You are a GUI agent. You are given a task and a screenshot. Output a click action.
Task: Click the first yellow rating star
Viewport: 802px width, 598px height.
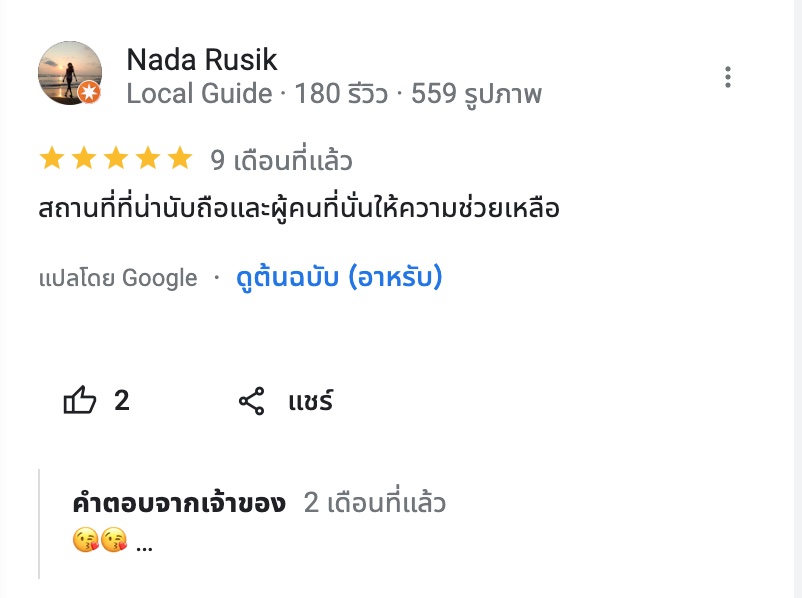pos(50,159)
